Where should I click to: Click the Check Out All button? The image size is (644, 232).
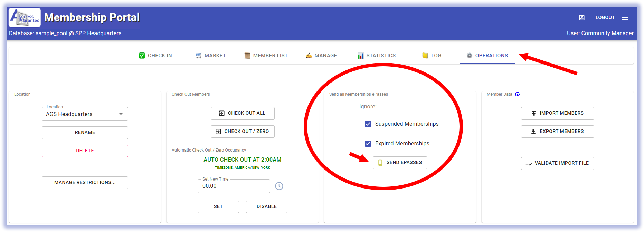click(243, 113)
